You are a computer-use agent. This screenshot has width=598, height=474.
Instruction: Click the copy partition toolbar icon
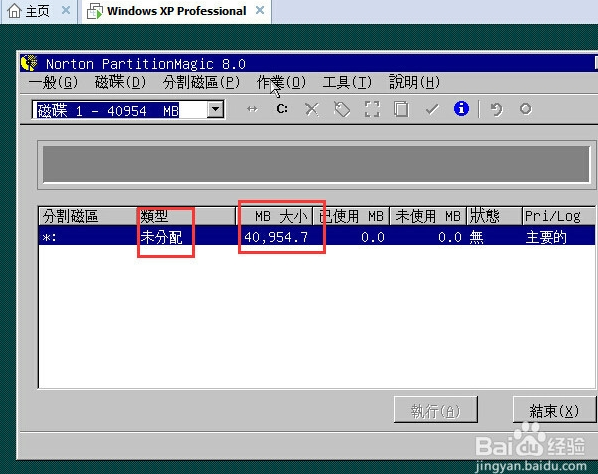(x=401, y=109)
